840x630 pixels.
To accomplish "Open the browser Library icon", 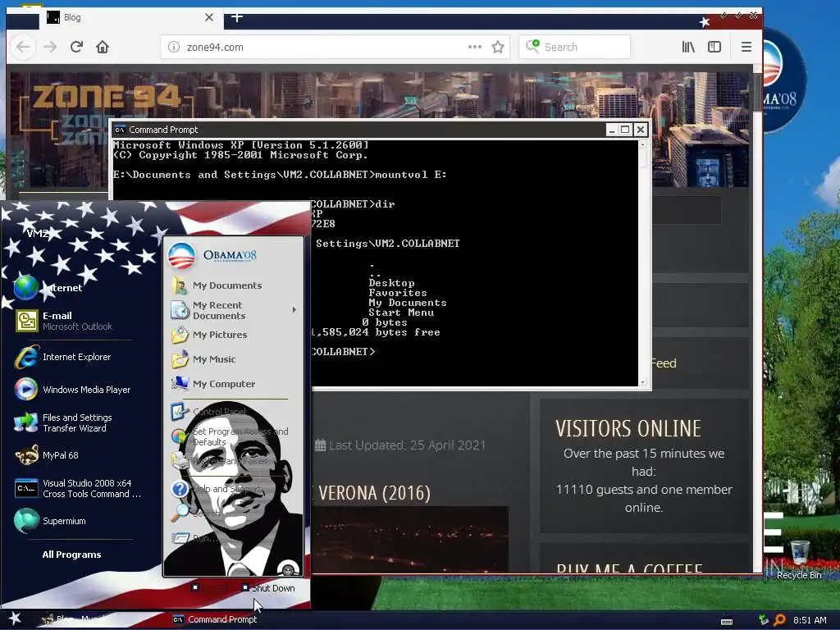I will (x=688, y=47).
